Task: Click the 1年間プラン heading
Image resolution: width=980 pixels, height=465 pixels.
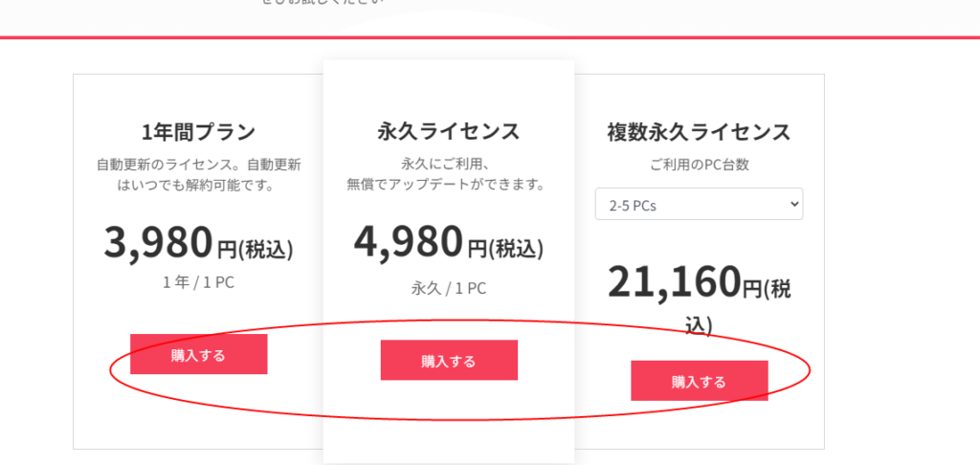Action: 198,131
